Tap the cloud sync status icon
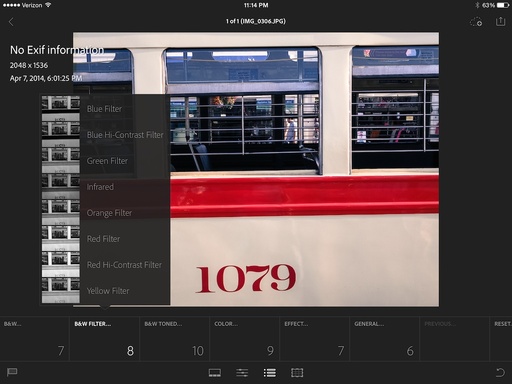 (476, 22)
